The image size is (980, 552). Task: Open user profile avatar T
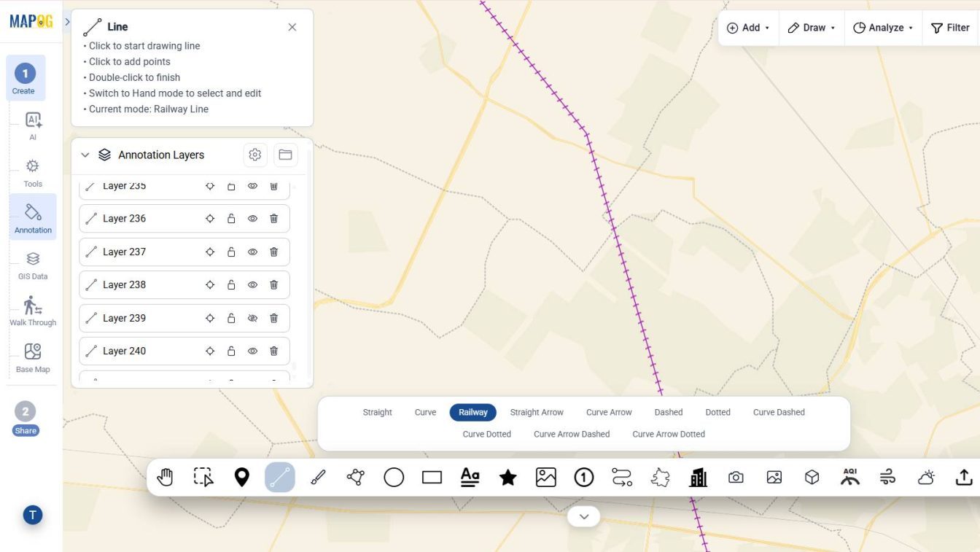point(32,516)
